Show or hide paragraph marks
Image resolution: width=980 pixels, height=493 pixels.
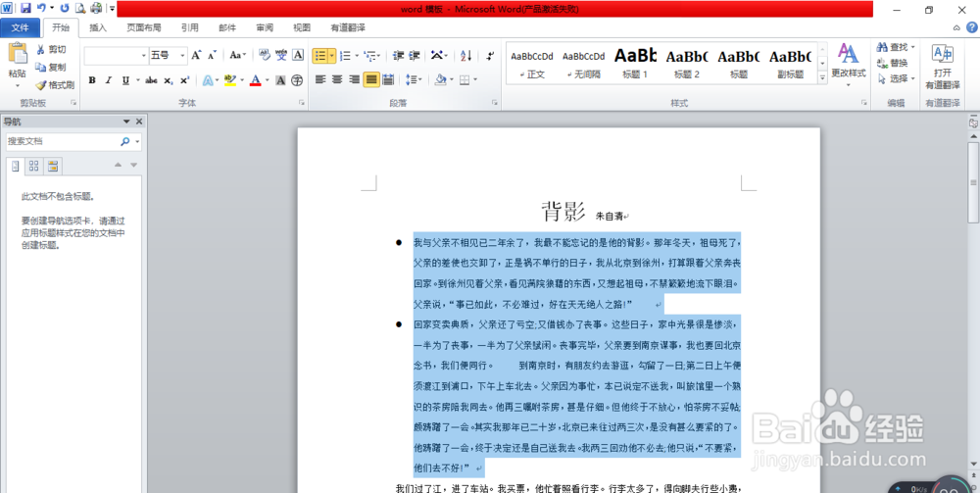click(x=489, y=56)
